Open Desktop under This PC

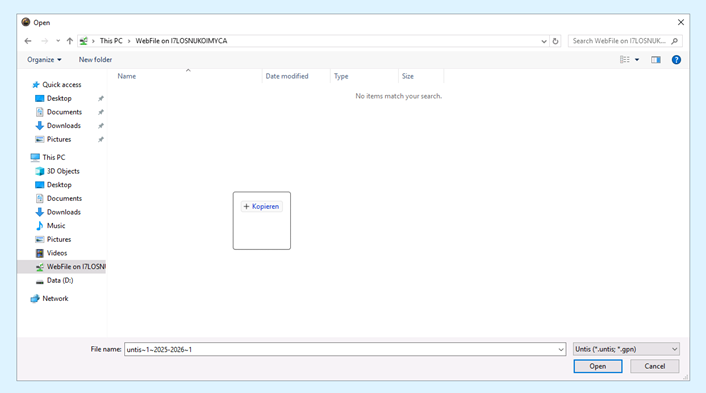(59, 185)
